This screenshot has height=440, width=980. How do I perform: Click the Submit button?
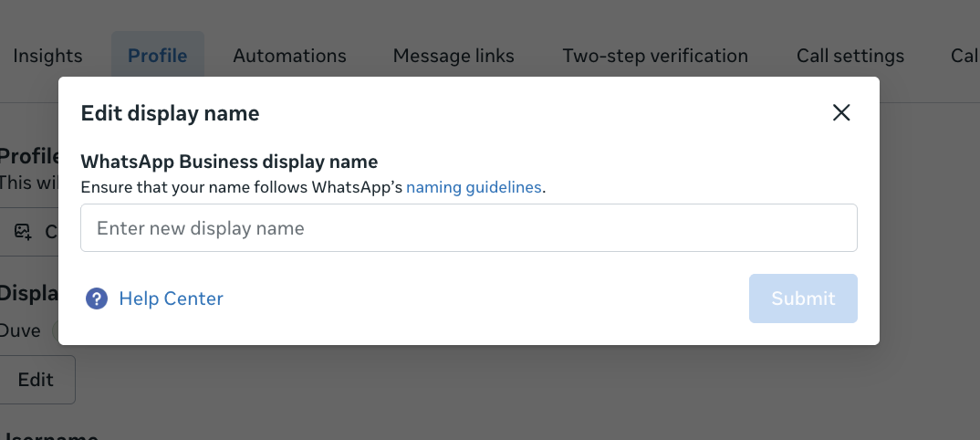coord(803,299)
